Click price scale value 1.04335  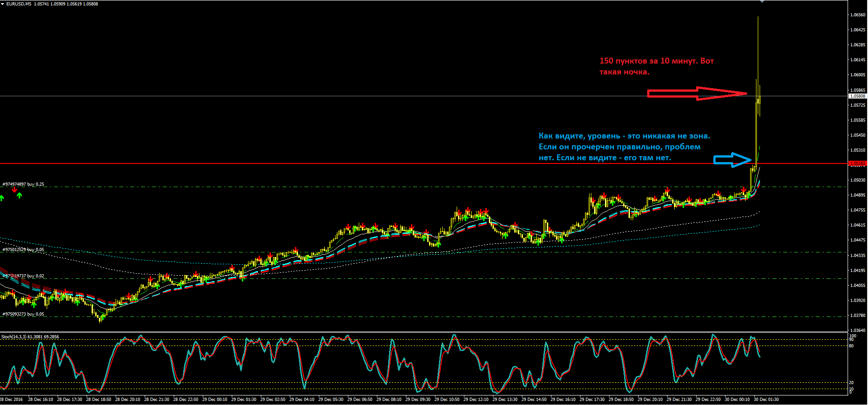tap(858, 256)
